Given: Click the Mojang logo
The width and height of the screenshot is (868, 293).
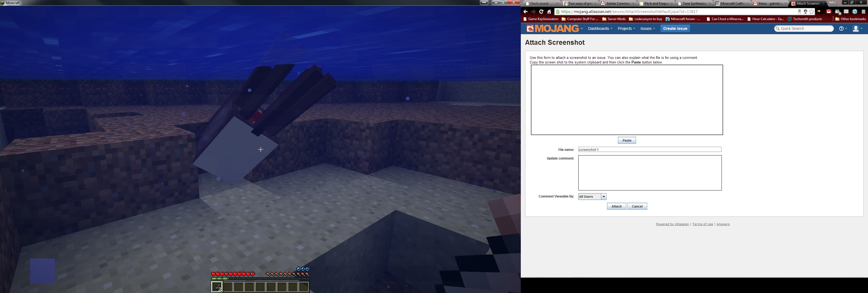Looking at the screenshot, I should [553, 29].
